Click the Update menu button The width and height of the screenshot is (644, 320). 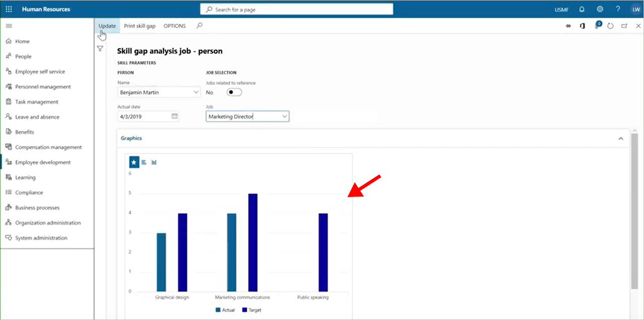(x=107, y=26)
